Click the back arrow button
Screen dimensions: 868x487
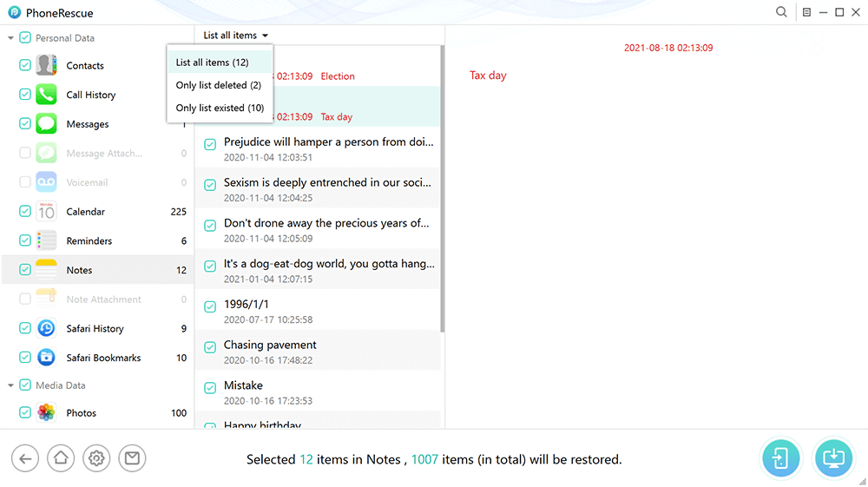(x=25, y=458)
